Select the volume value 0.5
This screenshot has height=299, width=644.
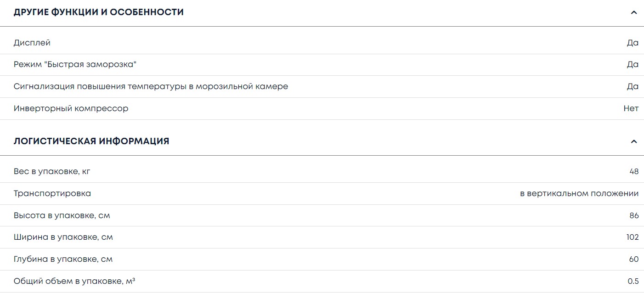633,281
